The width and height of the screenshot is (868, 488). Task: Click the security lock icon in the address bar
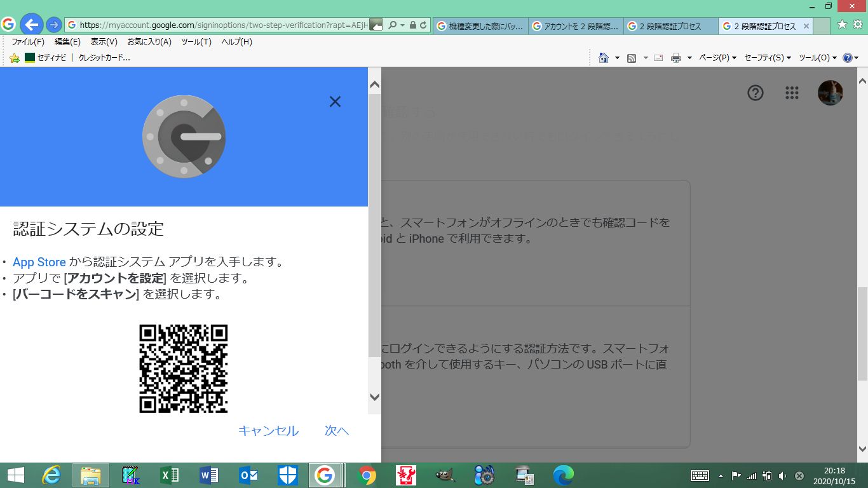pyautogui.click(x=413, y=25)
